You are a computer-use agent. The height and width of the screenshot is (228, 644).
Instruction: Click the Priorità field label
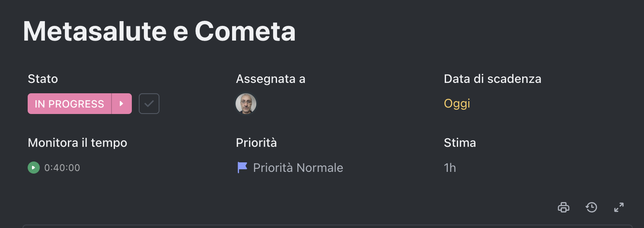click(256, 142)
